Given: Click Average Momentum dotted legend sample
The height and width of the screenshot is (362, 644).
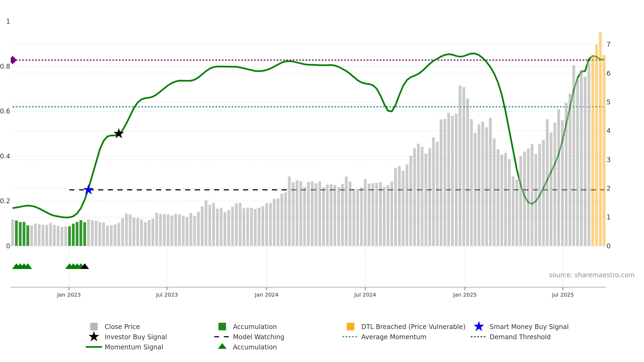Looking at the screenshot, I should pos(350,337).
